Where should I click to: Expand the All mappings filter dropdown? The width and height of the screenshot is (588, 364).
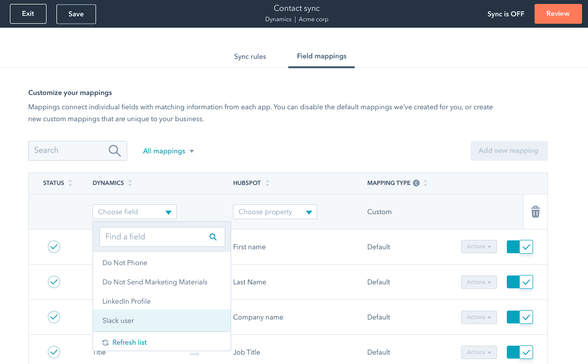(x=168, y=151)
